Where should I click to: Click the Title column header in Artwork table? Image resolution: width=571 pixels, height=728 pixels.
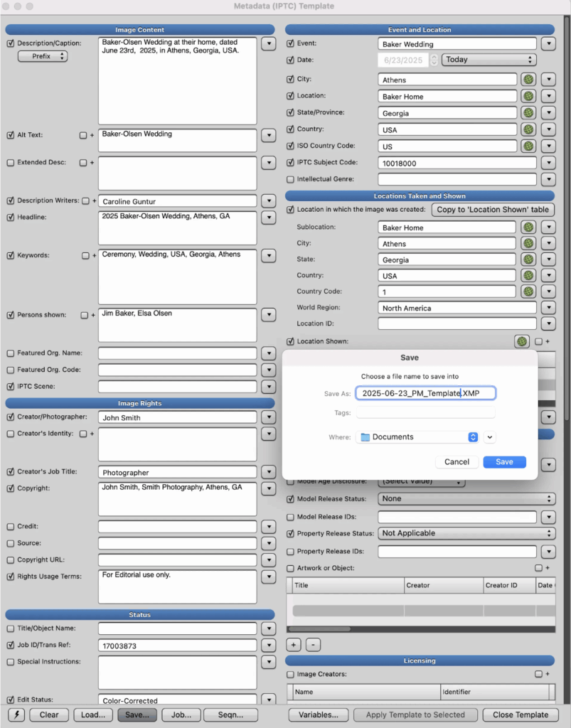348,586
